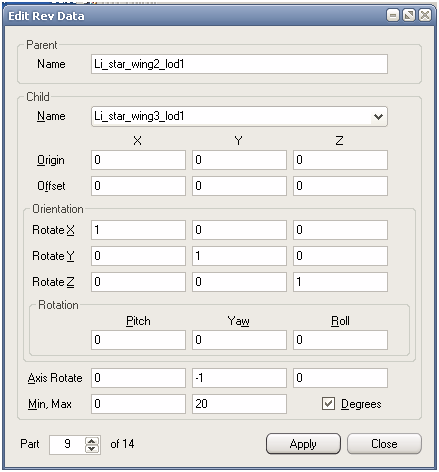Edit the Rotate X first value field

coord(138,230)
